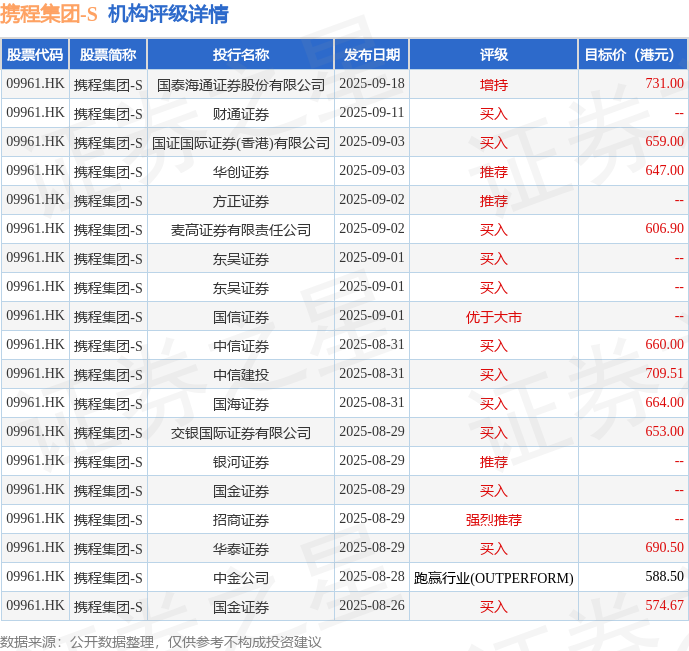This screenshot has width=689, height=651.
Task: Click 09961.HK code in 中金公司 row
Action: pos(35,576)
